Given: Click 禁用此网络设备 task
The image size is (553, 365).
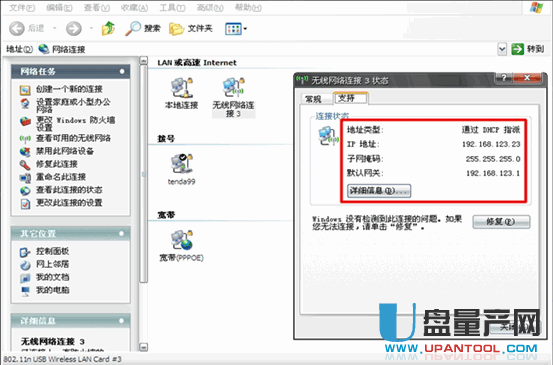Looking at the screenshot, I should pos(65,151).
